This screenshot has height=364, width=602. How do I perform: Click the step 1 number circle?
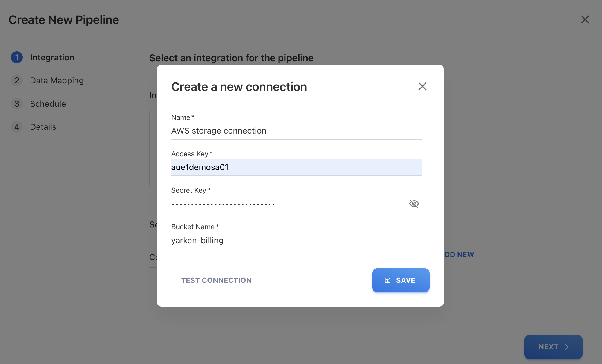[17, 57]
